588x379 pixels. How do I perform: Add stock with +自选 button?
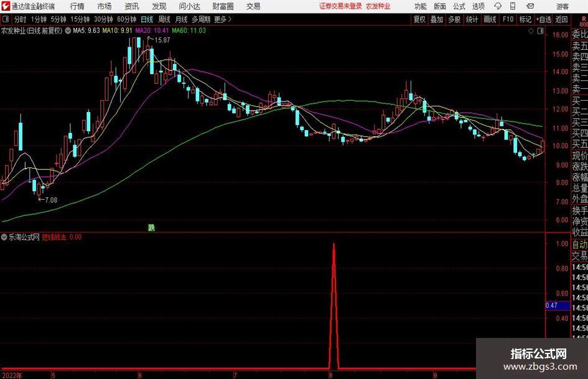[544, 19]
